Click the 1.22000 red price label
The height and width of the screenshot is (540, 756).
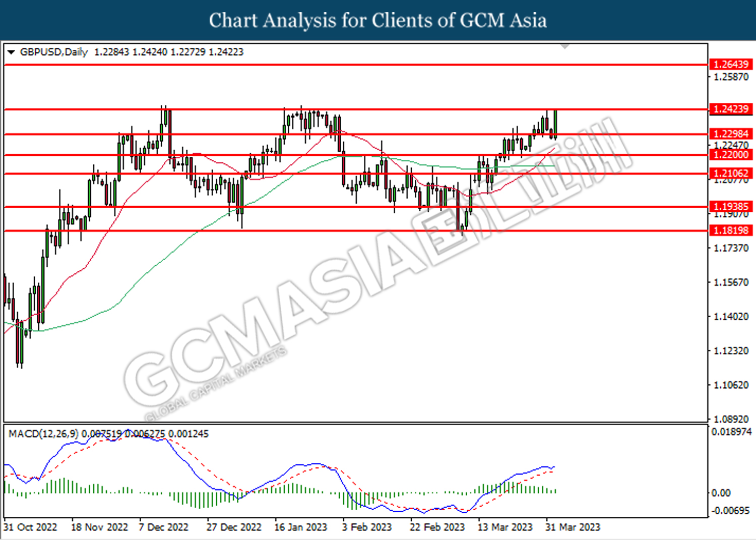click(731, 155)
